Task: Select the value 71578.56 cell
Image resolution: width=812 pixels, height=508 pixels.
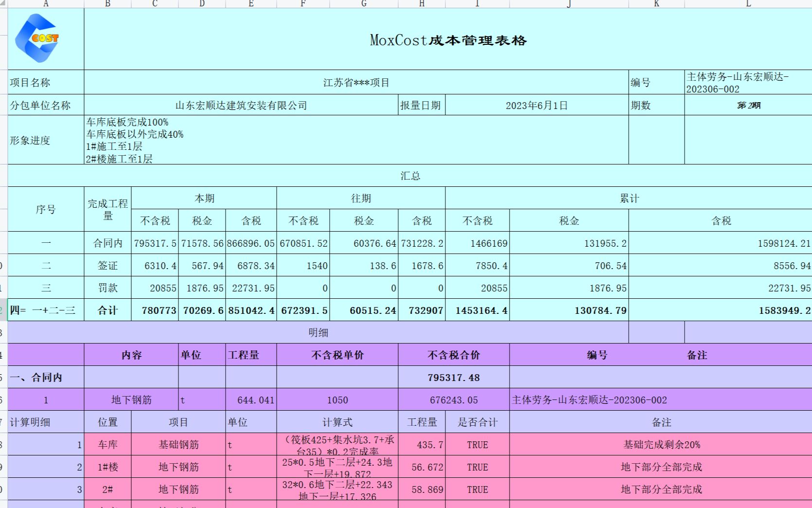Action: 202,243
